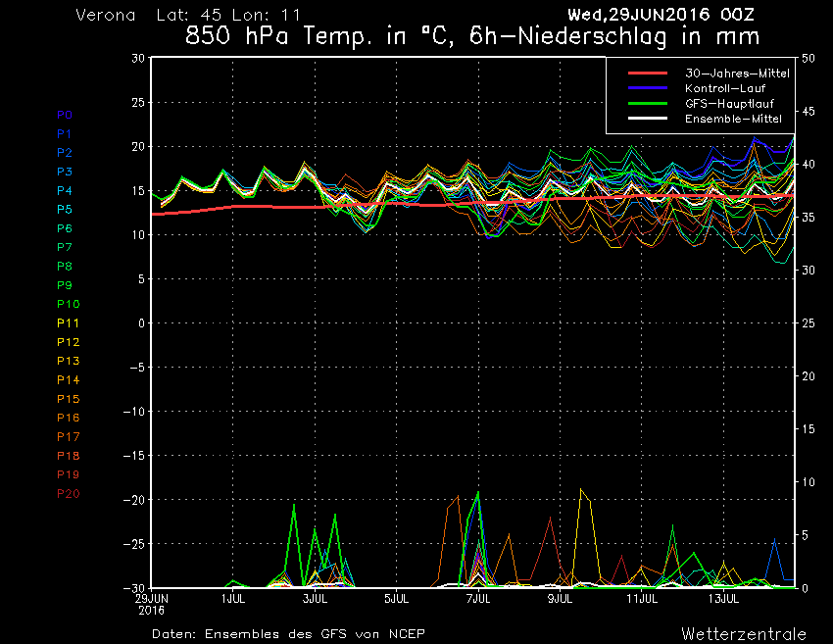Choose the P9 member label

65,285
